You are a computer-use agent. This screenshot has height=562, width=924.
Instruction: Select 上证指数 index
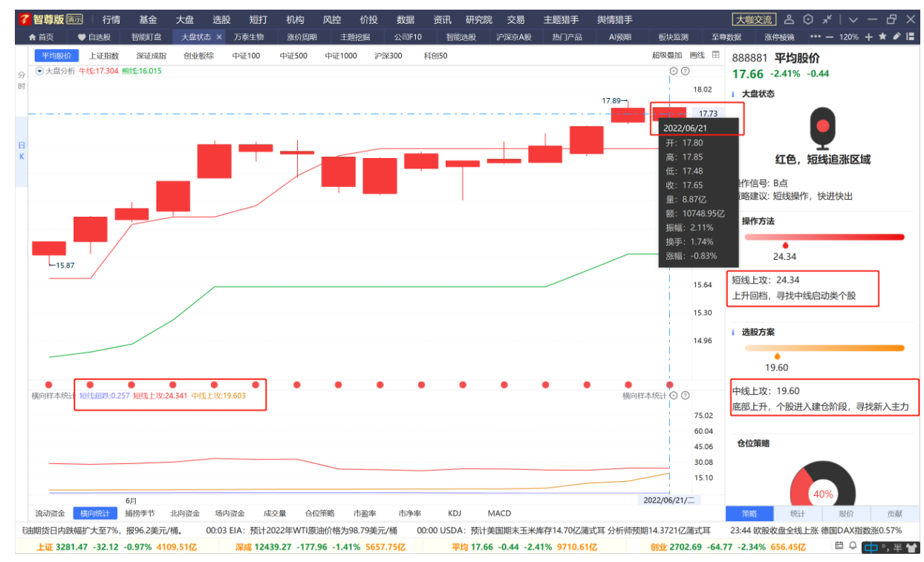coord(104,55)
